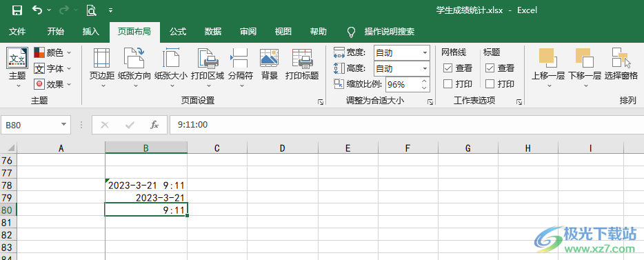The image size is (644, 260).
Task: Open the 主题 themes gallery
Action: (18, 68)
